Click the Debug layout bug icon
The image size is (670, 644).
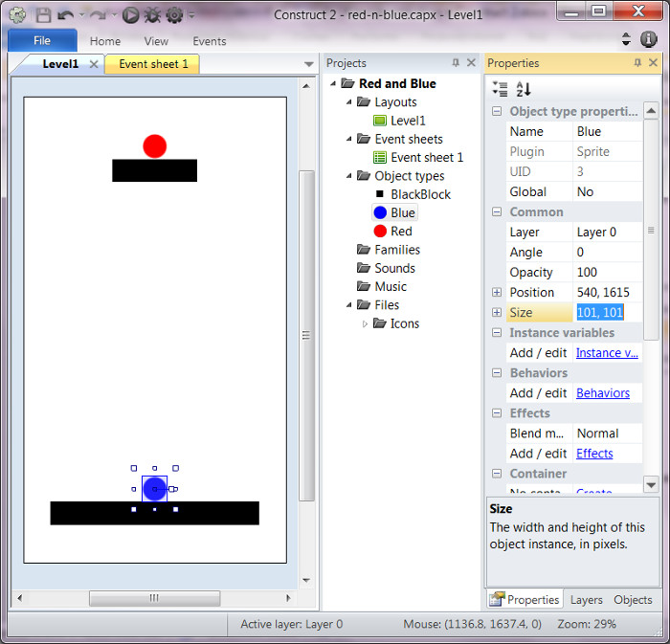(x=152, y=14)
